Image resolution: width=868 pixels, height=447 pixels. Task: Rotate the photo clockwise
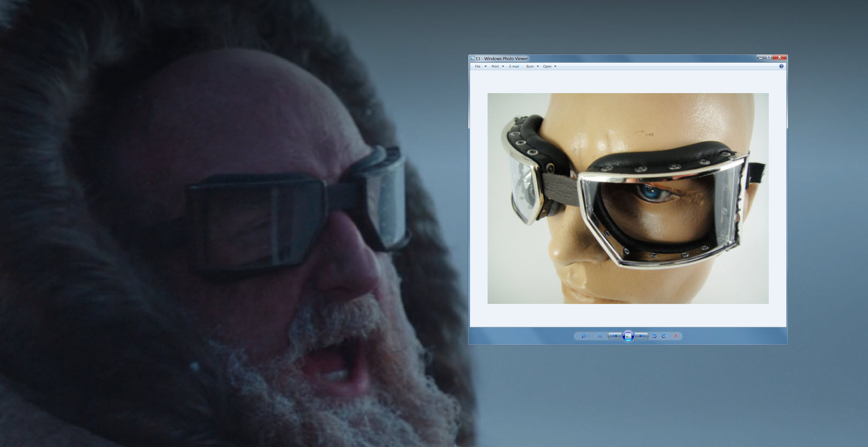point(663,336)
